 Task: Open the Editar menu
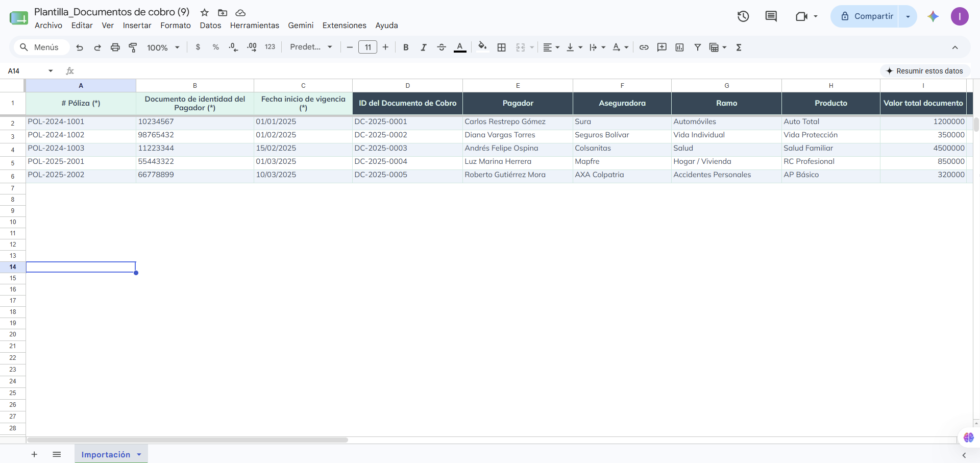click(82, 26)
